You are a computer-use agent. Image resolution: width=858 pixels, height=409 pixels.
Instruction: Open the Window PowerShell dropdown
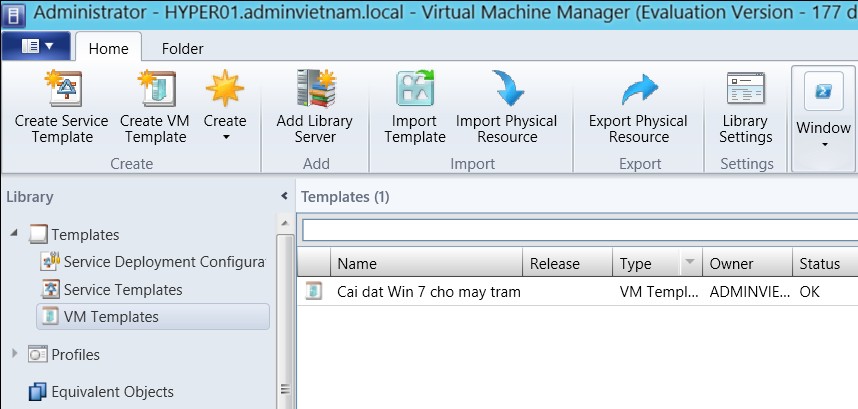[x=823, y=118]
